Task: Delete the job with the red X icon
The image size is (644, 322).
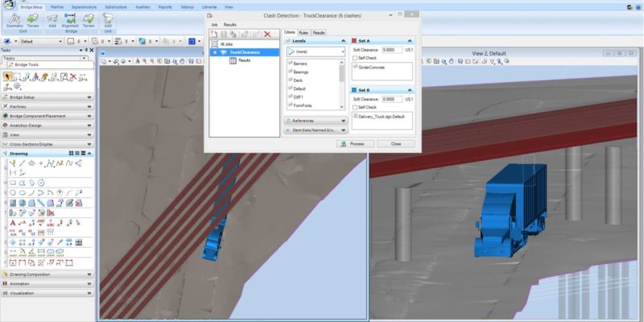Action: click(x=267, y=35)
